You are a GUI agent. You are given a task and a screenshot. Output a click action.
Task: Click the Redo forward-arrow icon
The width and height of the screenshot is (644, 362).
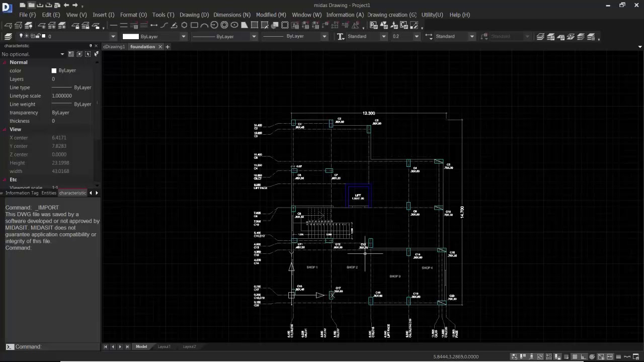click(x=75, y=5)
